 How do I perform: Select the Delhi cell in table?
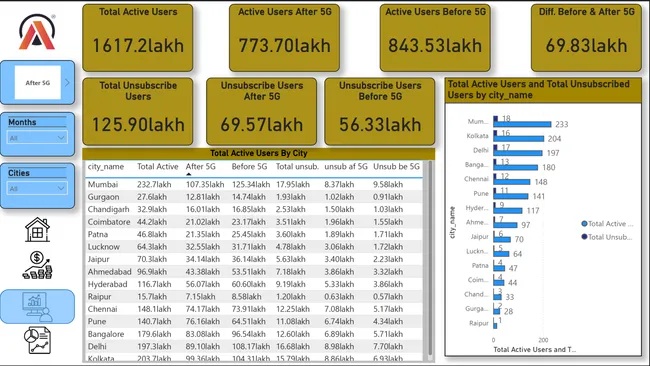pos(97,347)
